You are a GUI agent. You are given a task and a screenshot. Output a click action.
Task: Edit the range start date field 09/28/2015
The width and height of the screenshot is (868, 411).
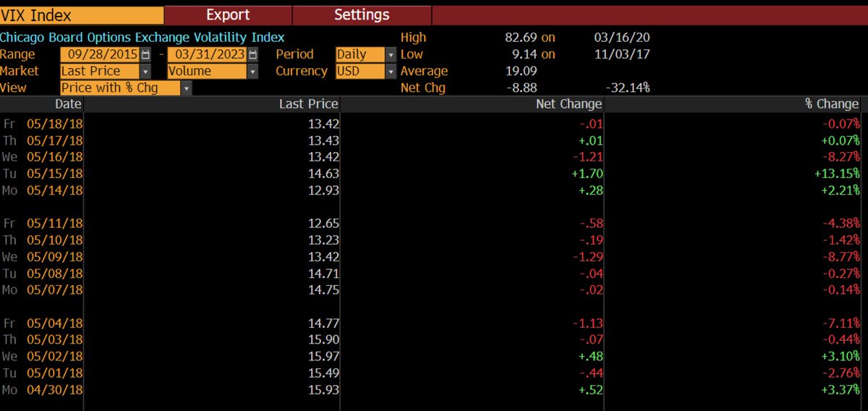[101, 54]
